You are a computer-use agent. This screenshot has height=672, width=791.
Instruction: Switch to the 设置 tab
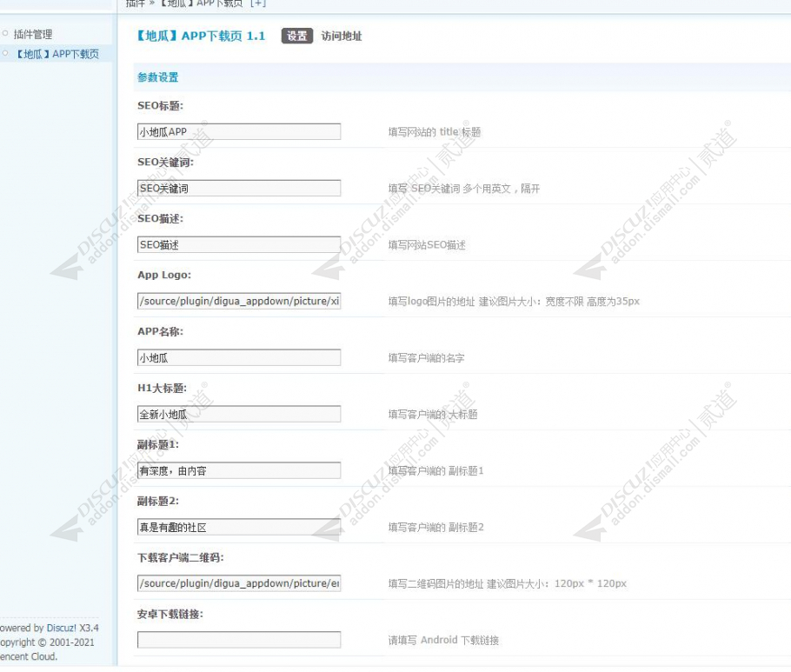click(296, 36)
